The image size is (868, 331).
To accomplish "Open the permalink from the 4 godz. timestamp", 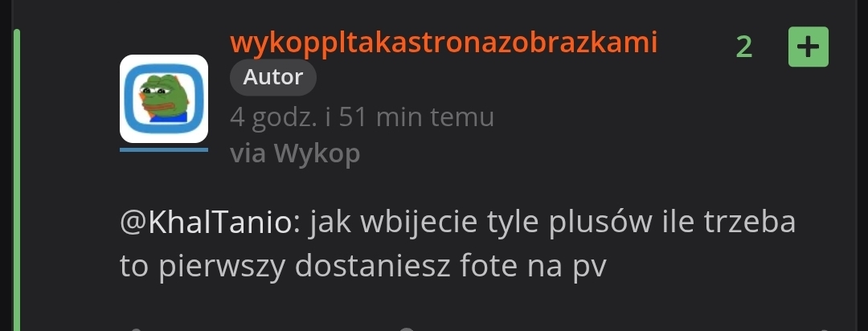I will (x=362, y=116).
